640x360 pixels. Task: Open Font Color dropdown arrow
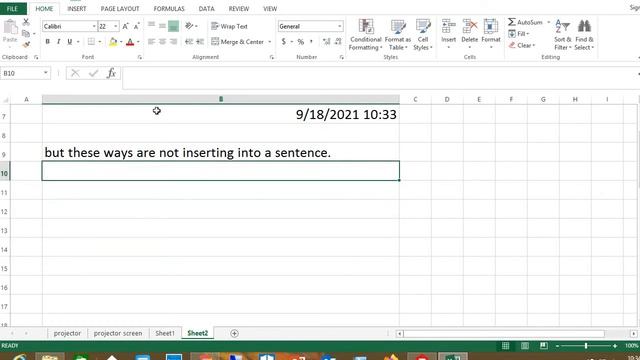[x=138, y=42]
